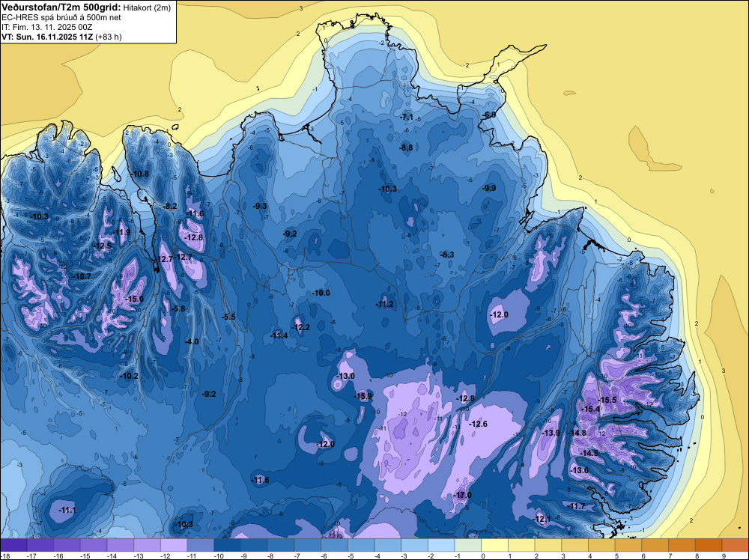Click the '-6.9' temperature value

click(x=488, y=115)
